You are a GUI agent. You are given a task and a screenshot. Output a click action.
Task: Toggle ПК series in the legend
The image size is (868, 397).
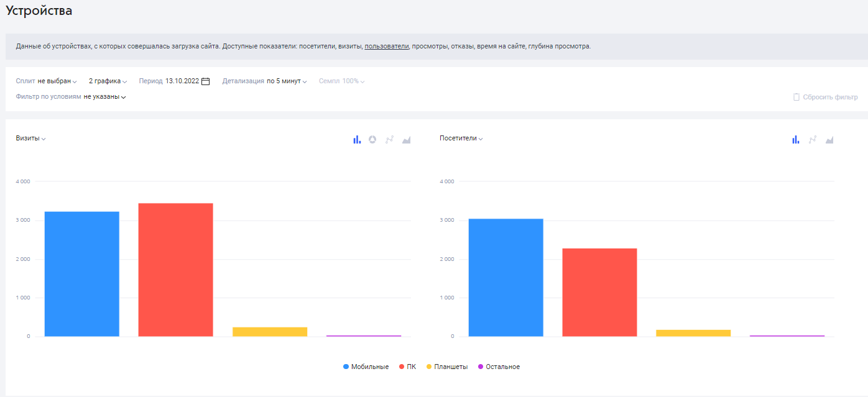point(407,367)
